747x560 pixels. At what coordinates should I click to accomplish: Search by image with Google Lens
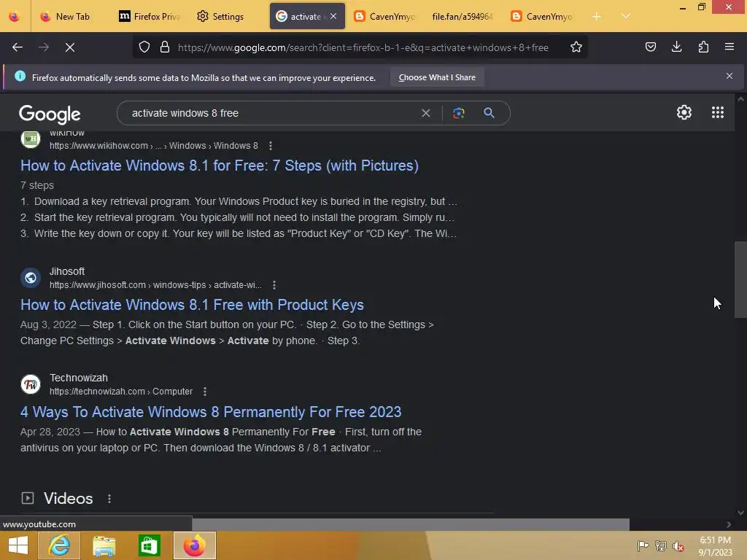(x=458, y=113)
